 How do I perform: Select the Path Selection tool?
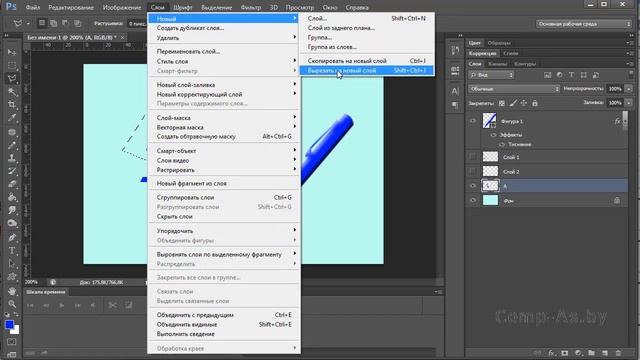point(12,263)
